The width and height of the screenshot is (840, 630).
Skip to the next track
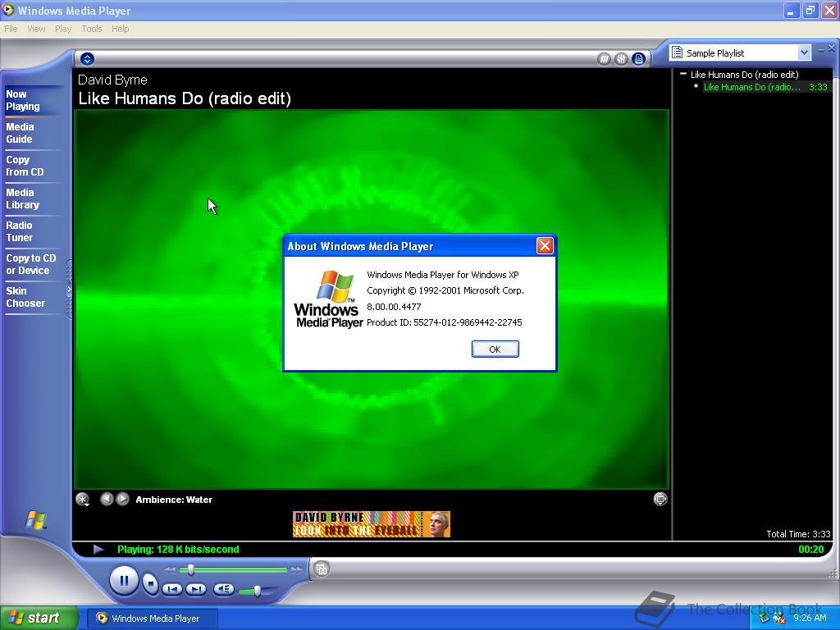point(196,589)
